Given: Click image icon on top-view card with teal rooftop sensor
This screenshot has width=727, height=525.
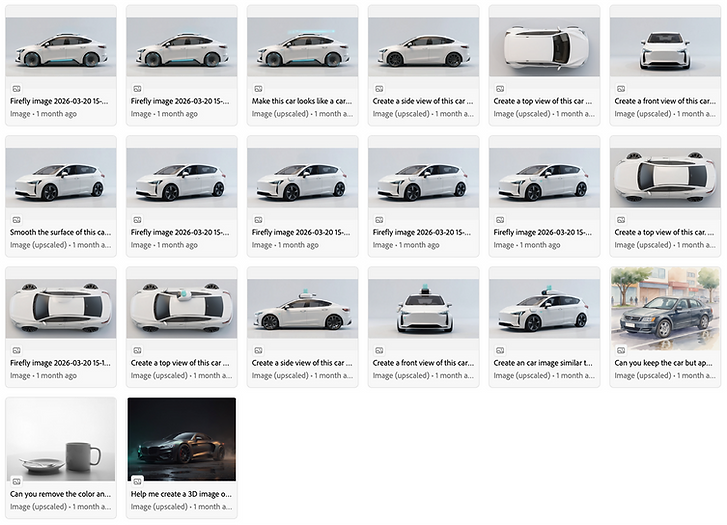Looking at the screenshot, I should (x=137, y=351).
